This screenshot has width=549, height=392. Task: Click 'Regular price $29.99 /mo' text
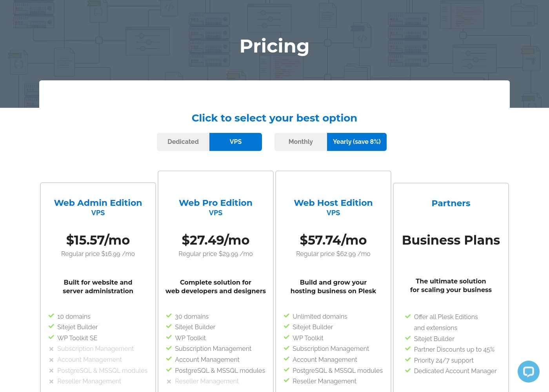point(216,254)
